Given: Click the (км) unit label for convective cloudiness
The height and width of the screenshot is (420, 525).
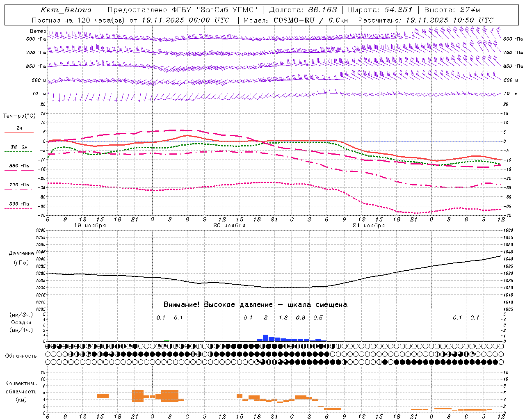Looking at the screenshot, I should pos(21,399).
